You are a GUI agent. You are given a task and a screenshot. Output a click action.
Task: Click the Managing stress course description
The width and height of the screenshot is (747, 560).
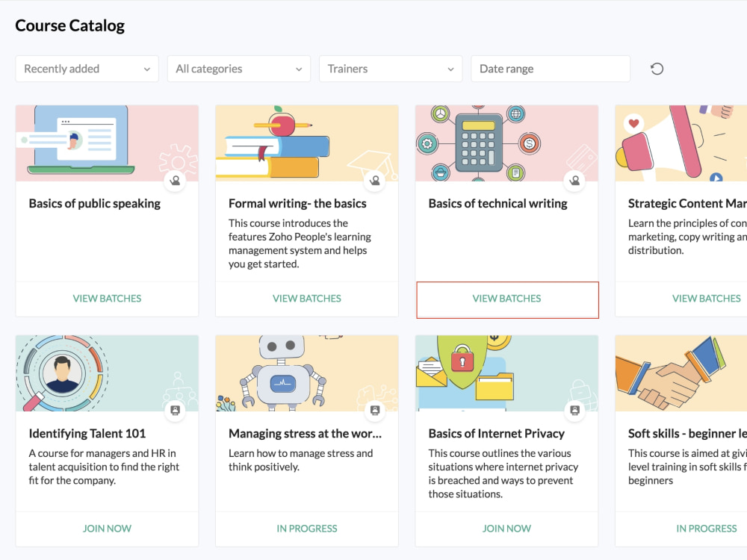(x=300, y=460)
